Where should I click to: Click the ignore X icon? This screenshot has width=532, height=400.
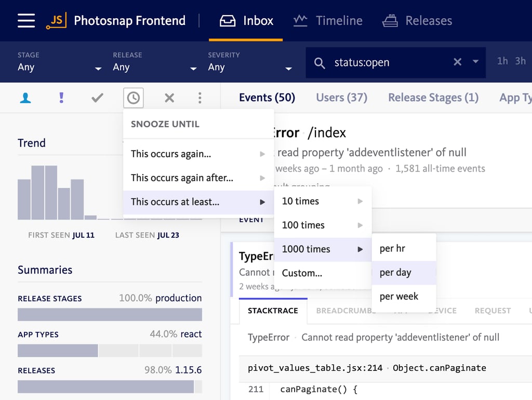pos(169,98)
